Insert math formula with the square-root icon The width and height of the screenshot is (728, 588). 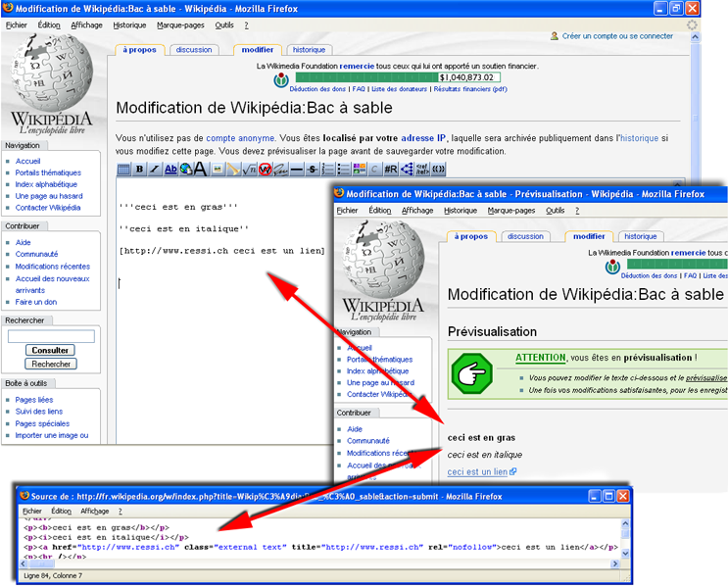[x=249, y=170]
